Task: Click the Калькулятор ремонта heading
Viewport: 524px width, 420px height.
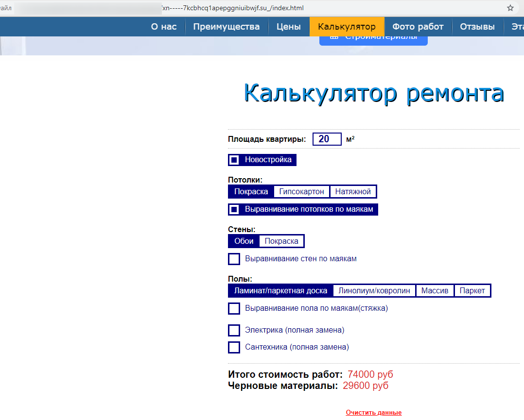Action: 374,93
